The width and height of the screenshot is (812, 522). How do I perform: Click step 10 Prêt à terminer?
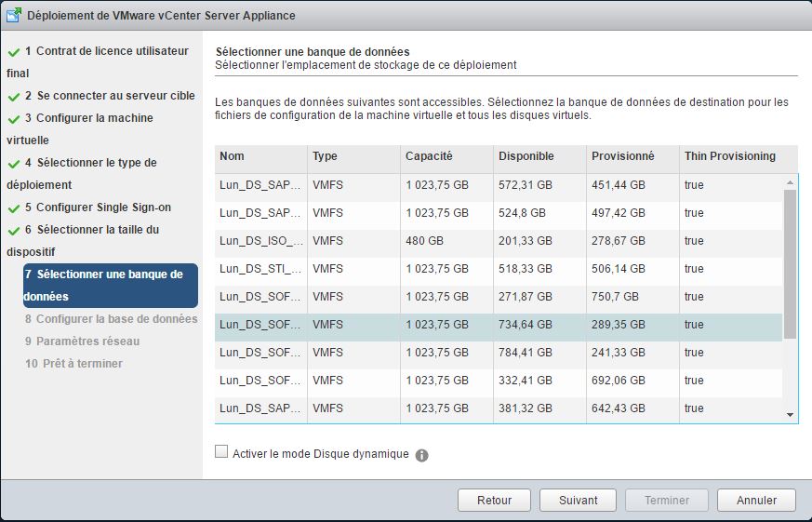click(73, 364)
